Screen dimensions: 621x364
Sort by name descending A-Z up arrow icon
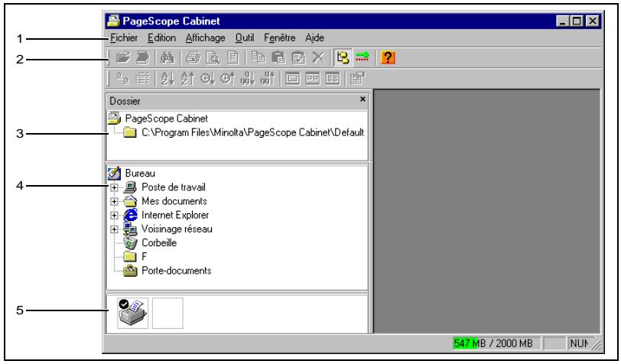187,79
